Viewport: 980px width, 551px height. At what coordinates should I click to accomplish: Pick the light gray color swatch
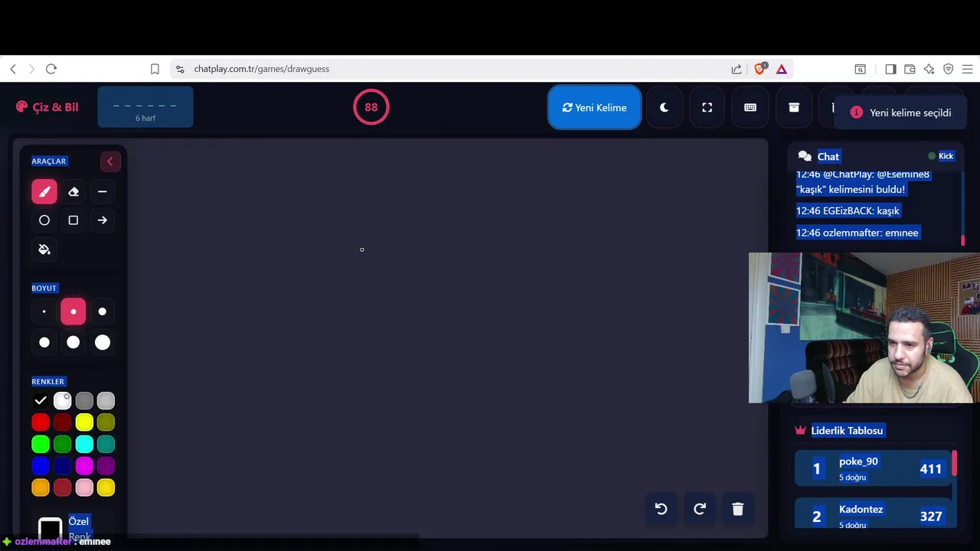tap(106, 400)
